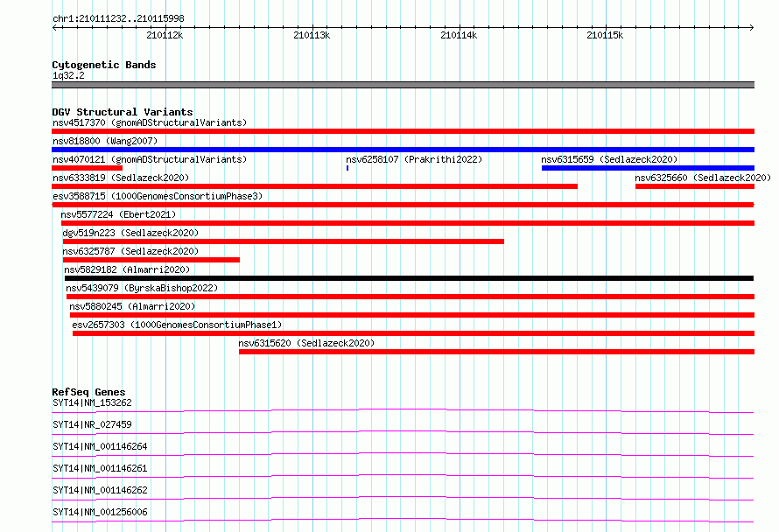Open nsv6325787 (Sedlazeck2020) label
This screenshot has height=532, width=779.
tap(130, 251)
